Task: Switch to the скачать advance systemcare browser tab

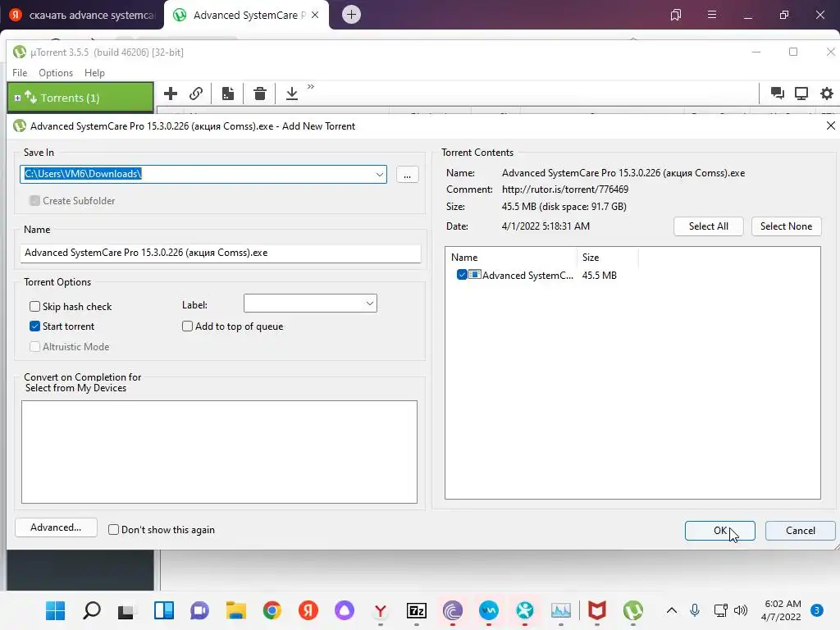Action: pyautogui.click(x=83, y=15)
